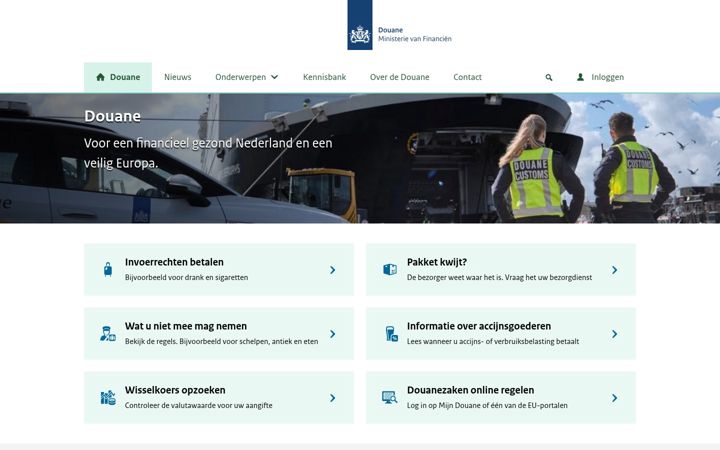720x450 pixels.
Task: Click 'Bijvoorbeeld voor drank en sigaretten' text
Action: [186, 277]
